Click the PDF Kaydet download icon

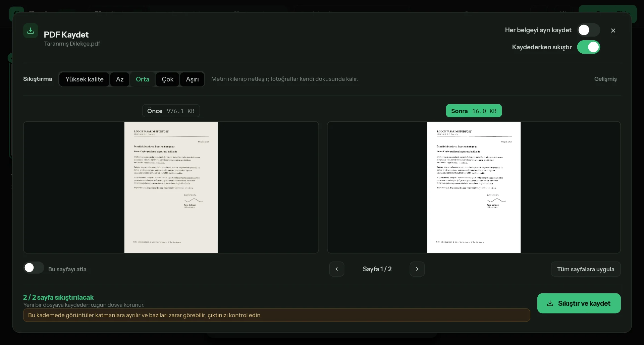coord(31,31)
